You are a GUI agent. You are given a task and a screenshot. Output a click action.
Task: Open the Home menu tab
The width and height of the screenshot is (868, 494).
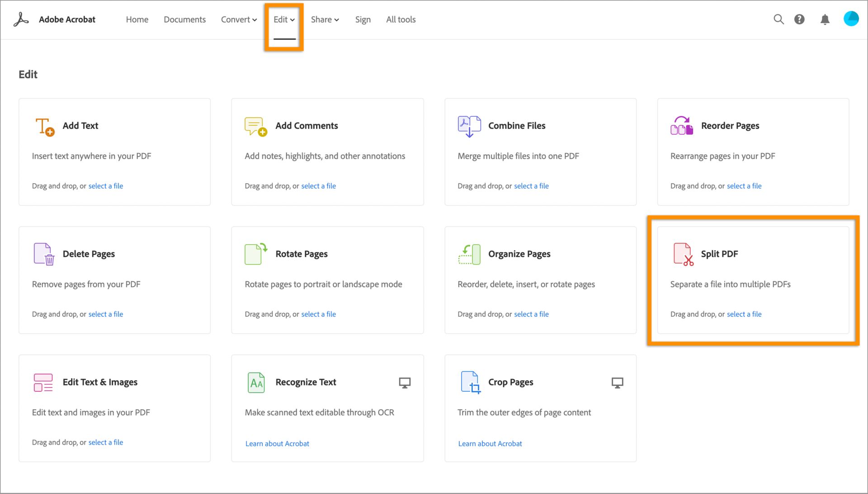pyautogui.click(x=136, y=19)
